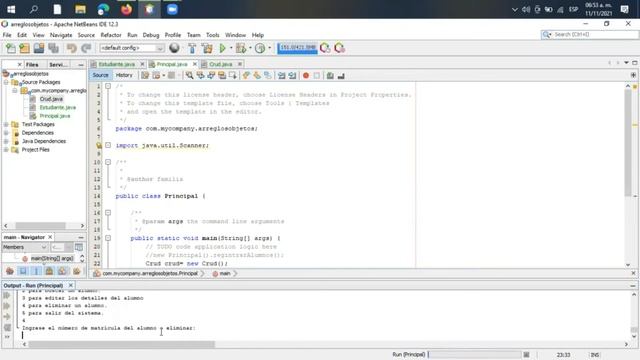Screen dimensions: 640x360
Task: Click the Shift Line Left icon
Action: click(282, 76)
